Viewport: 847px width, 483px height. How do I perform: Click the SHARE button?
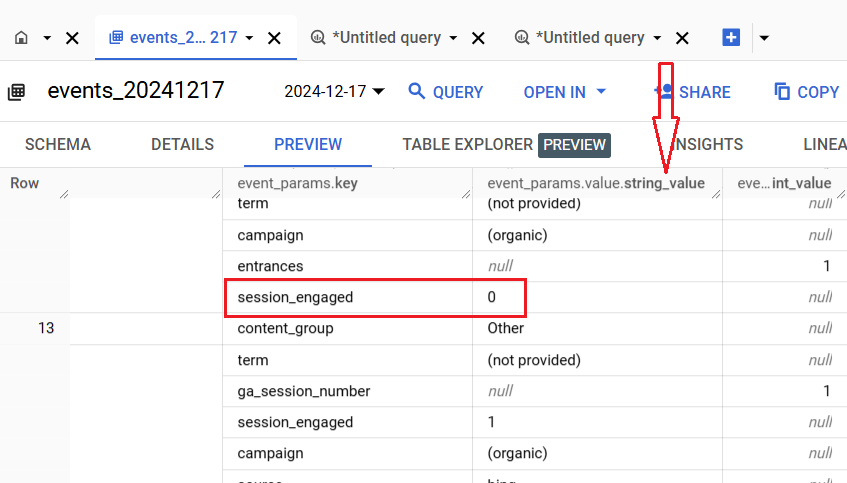pyautogui.click(x=693, y=92)
